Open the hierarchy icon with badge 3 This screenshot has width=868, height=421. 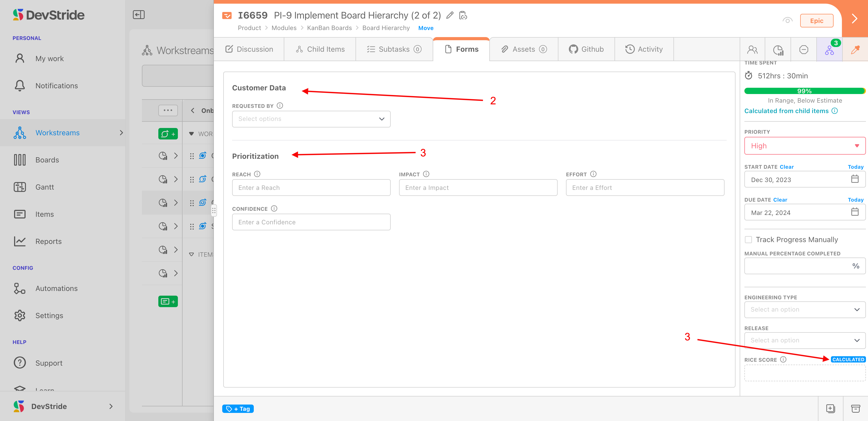(x=829, y=50)
